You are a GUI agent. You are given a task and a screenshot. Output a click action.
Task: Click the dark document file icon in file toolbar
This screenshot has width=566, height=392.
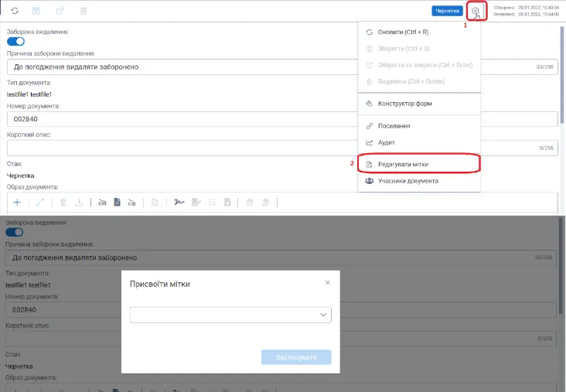117,202
